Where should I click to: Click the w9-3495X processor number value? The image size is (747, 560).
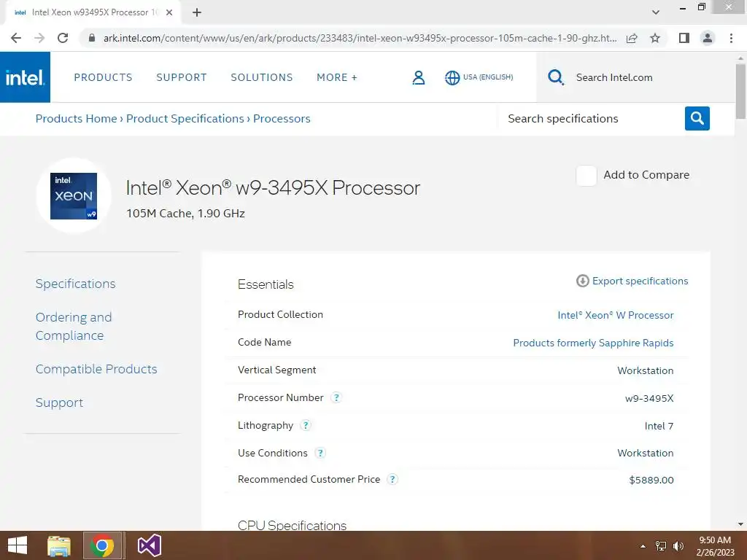[x=649, y=398]
